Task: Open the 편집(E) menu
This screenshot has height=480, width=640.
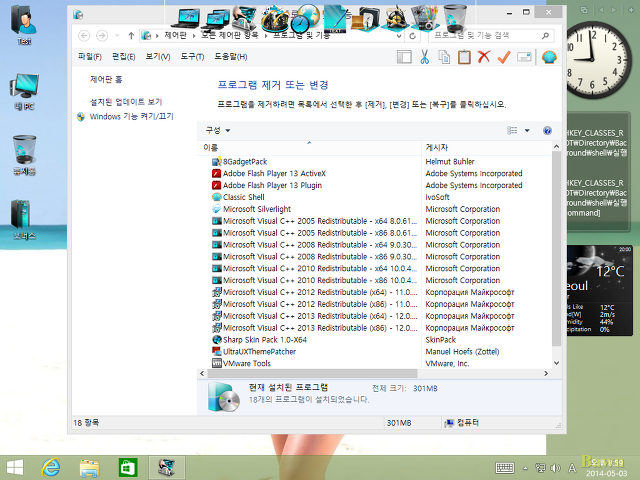Action: [x=124, y=57]
